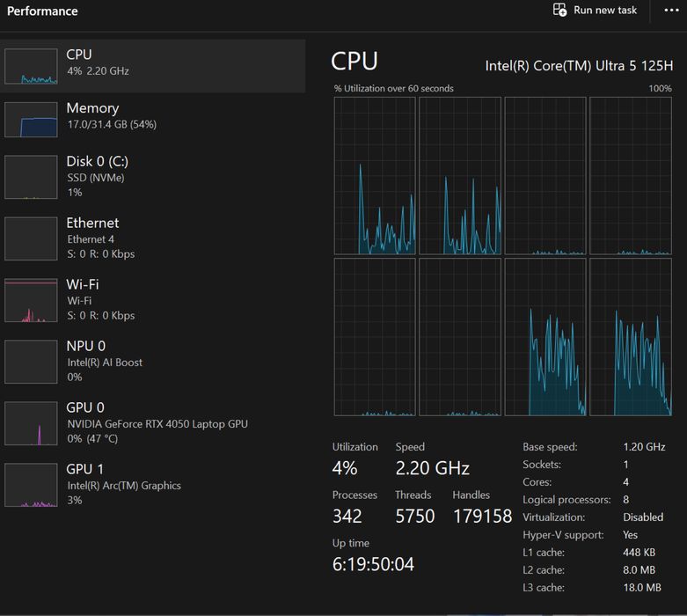The image size is (687, 616).
Task: Click the SSD (NVMe) disk type text
Action: coord(96,178)
